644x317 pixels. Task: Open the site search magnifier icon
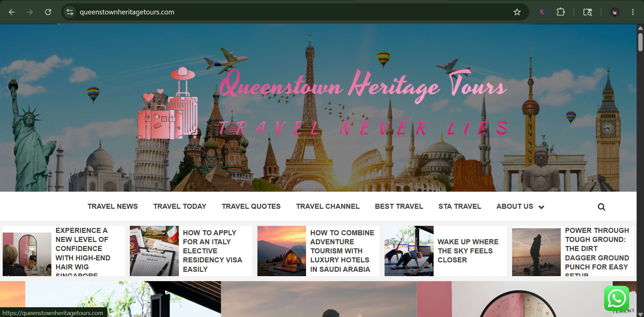click(601, 207)
